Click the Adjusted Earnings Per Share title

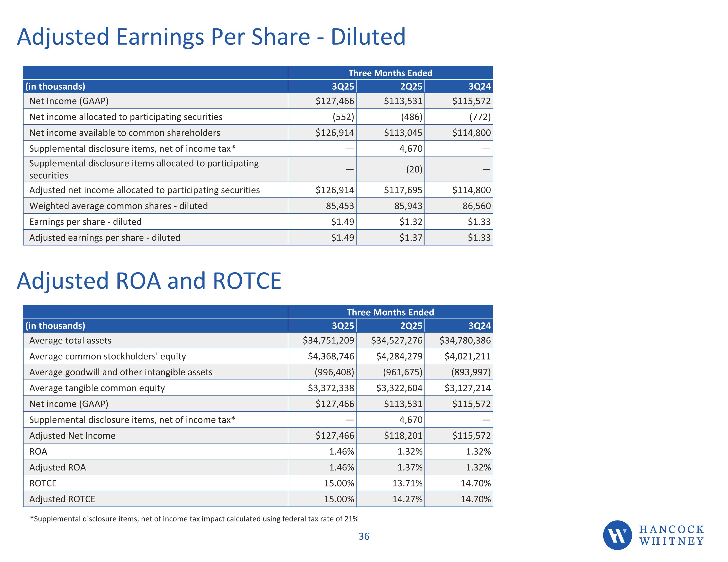coord(211,37)
